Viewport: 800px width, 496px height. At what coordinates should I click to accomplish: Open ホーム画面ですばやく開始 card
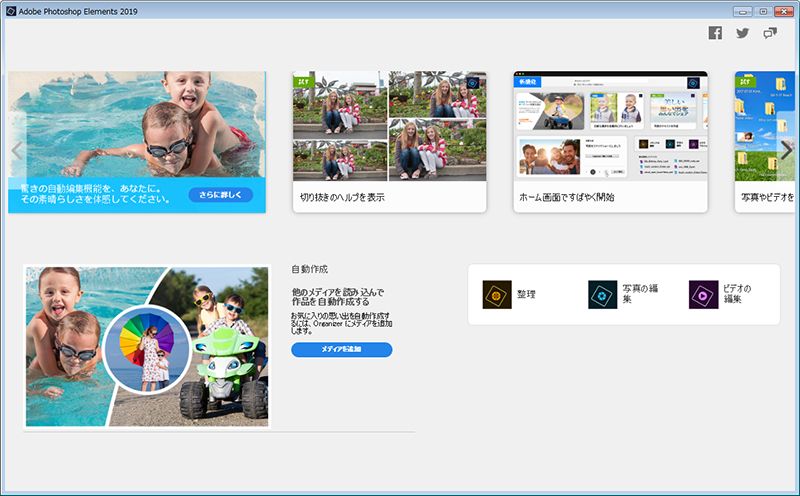point(610,142)
